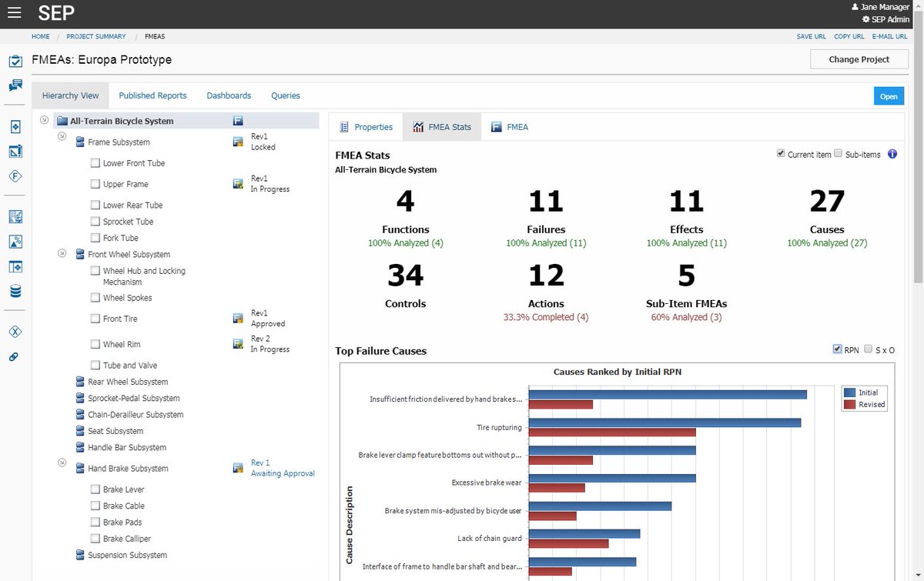Viewport: 924px width, 581px height.
Task: Click the COPY URL link
Action: click(x=849, y=36)
